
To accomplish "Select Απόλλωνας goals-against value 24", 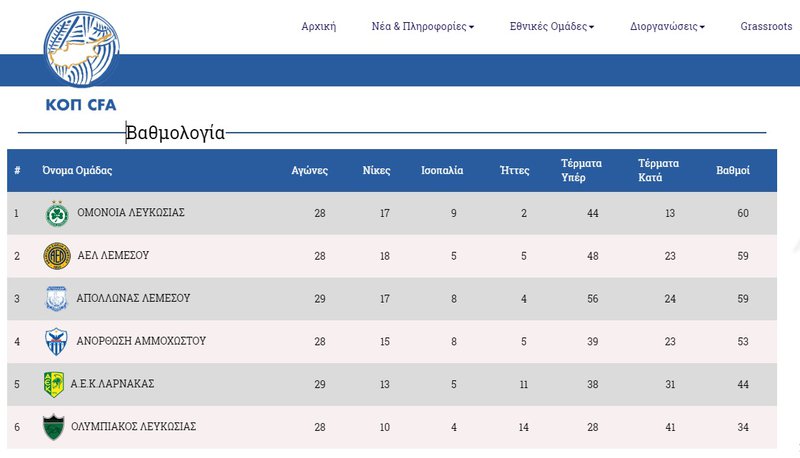I will tap(670, 299).
